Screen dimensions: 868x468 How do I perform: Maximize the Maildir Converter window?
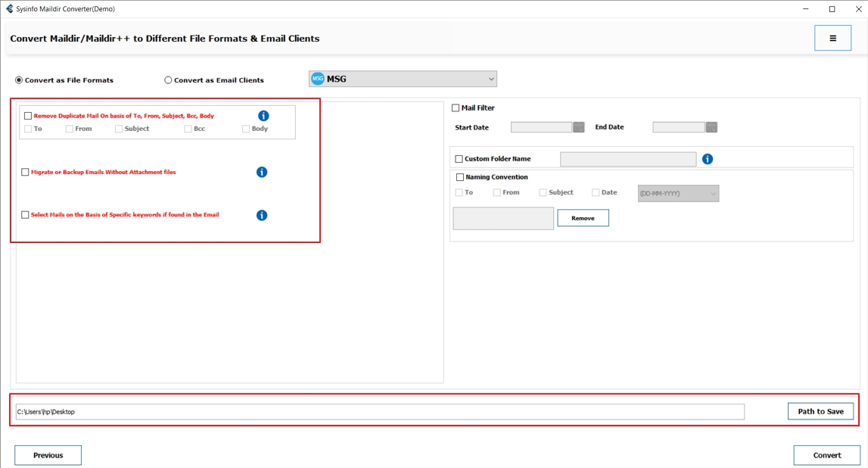[832, 9]
